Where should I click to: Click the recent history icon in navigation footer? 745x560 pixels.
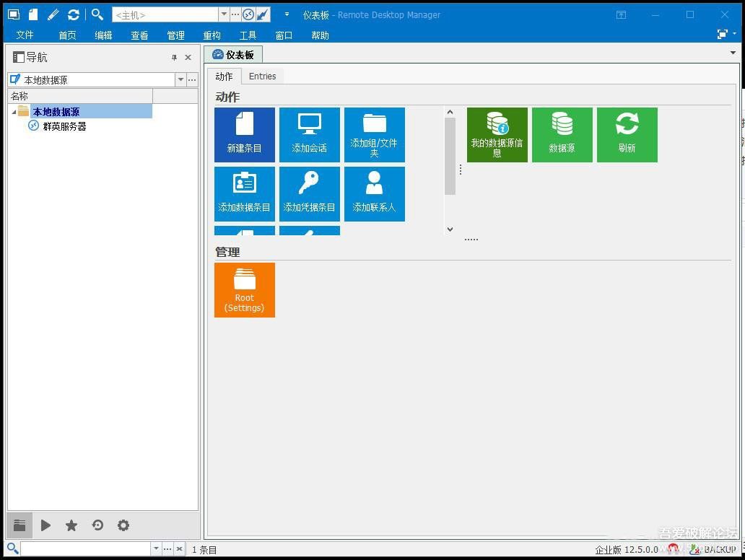tap(97, 525)
